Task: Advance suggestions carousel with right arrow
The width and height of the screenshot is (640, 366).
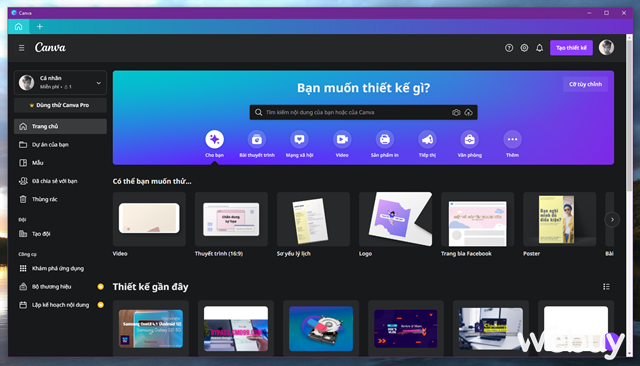Action: coord(612,220)
